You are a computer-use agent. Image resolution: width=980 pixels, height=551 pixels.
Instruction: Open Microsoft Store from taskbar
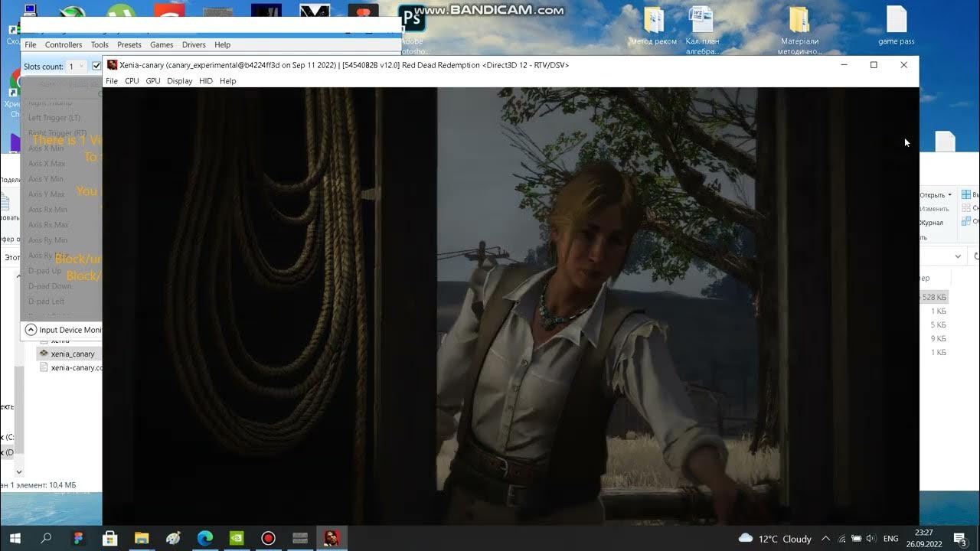[x=109, y=539]
